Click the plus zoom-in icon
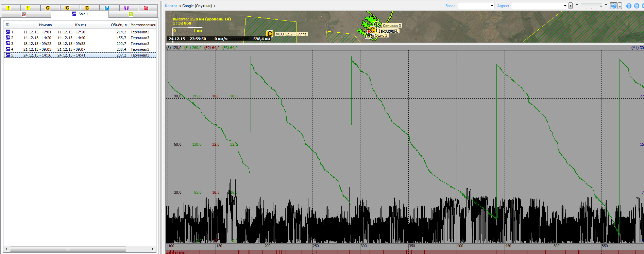 [606, 5]
